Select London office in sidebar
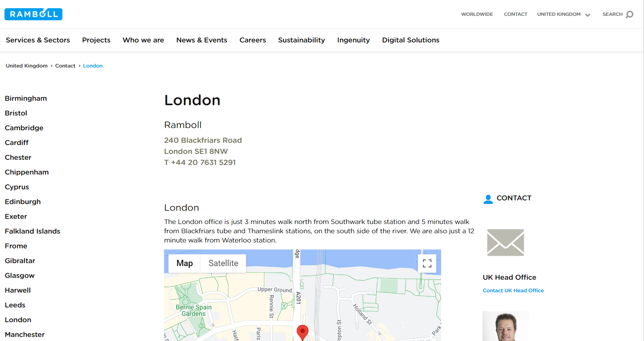The image size is (644, 341). (x=18, y=320)
